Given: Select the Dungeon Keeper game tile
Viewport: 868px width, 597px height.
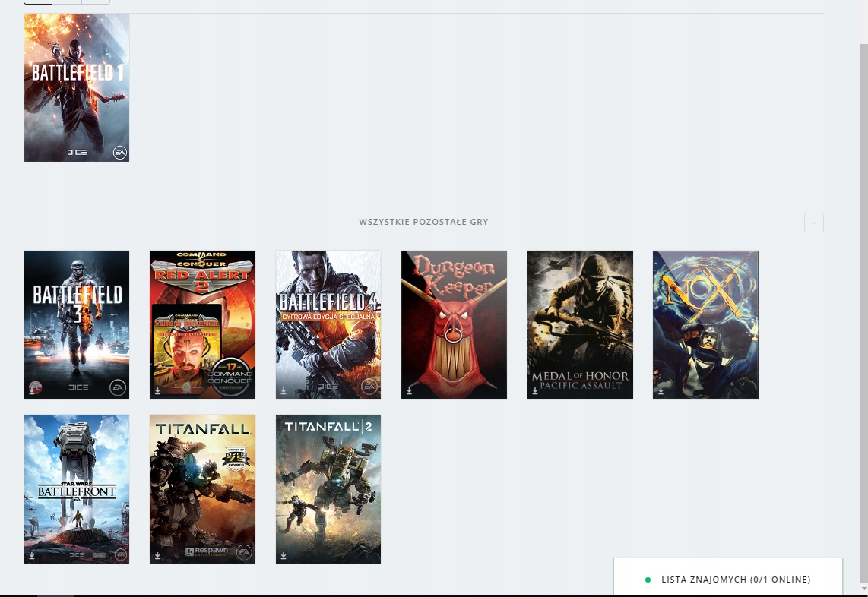Looking at the screenshot, I should tap(454, 324).
